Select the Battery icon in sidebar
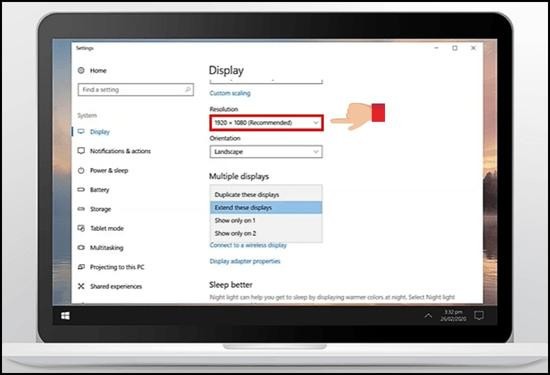The image size is (550, 375). click(81, 190)
